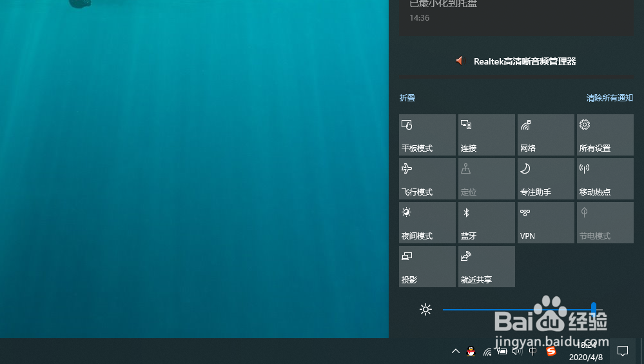Toggle 专注助手 focus assist tile

546,179
